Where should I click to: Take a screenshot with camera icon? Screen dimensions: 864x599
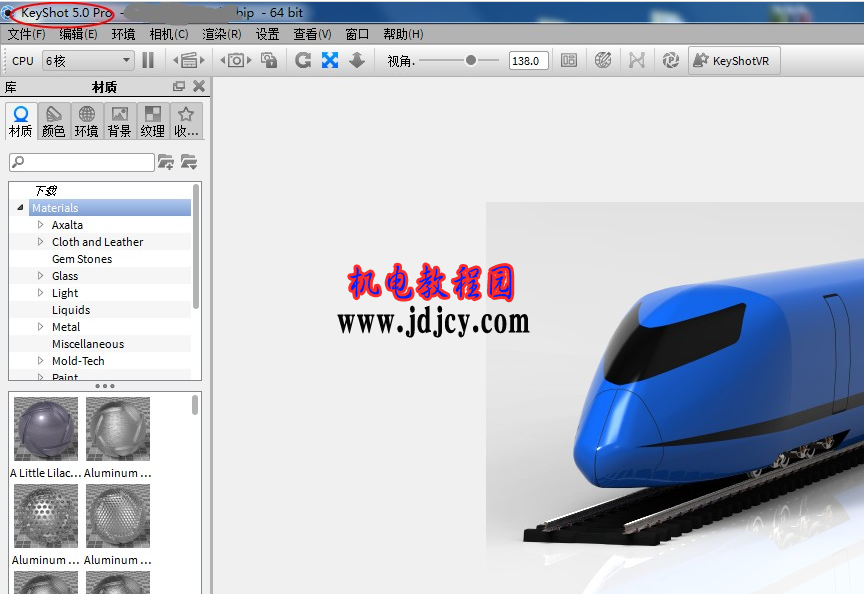click(236, 60)
